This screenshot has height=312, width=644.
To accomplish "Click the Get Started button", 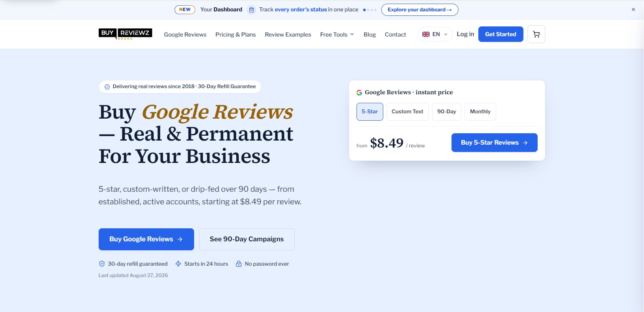I will click(x=501, y=34).
